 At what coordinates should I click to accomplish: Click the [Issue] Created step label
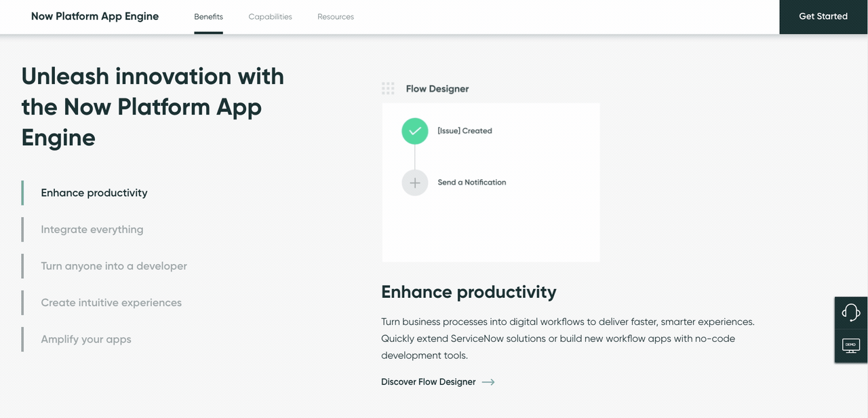point(465,131)
